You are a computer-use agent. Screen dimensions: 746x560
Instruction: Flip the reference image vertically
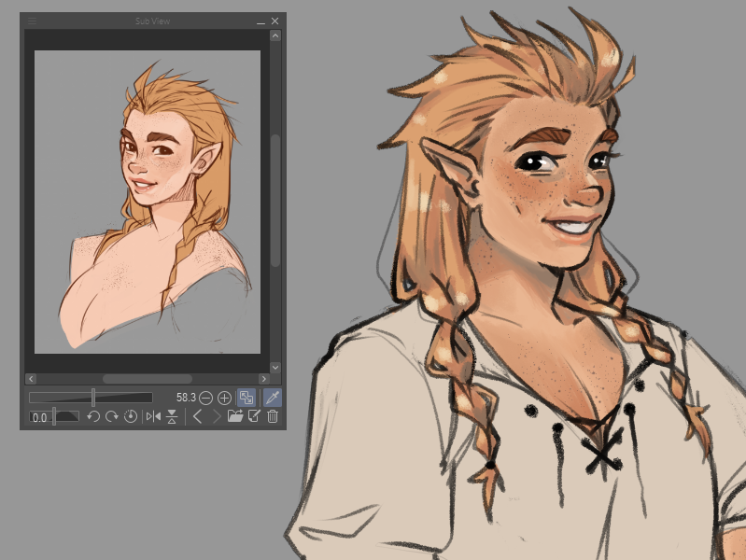172,416
